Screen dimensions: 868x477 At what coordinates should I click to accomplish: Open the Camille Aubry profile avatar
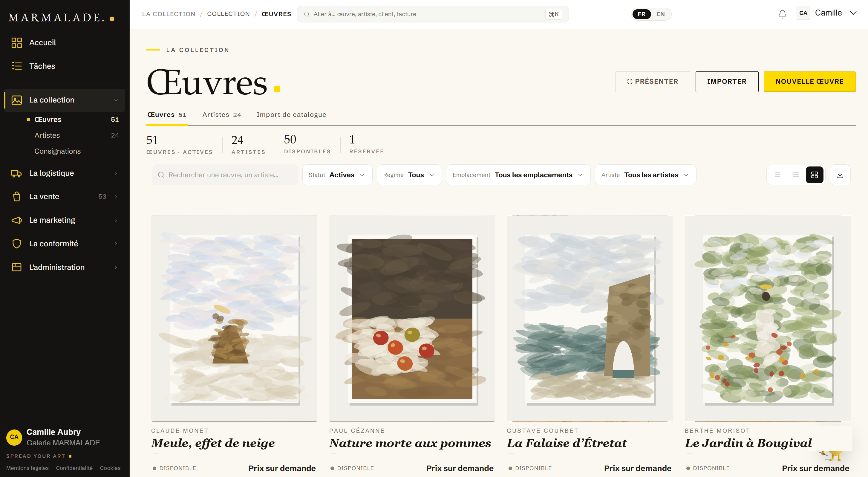point(14,437)
